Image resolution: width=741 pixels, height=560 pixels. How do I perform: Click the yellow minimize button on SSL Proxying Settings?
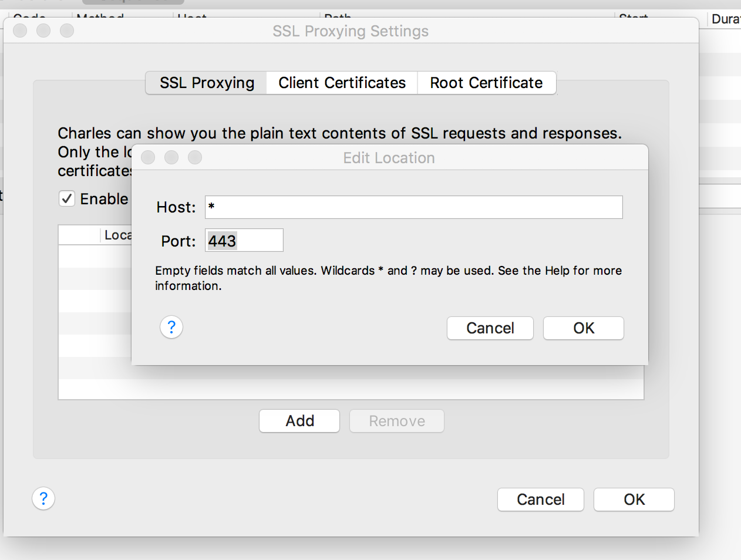[x=43, y=31]
